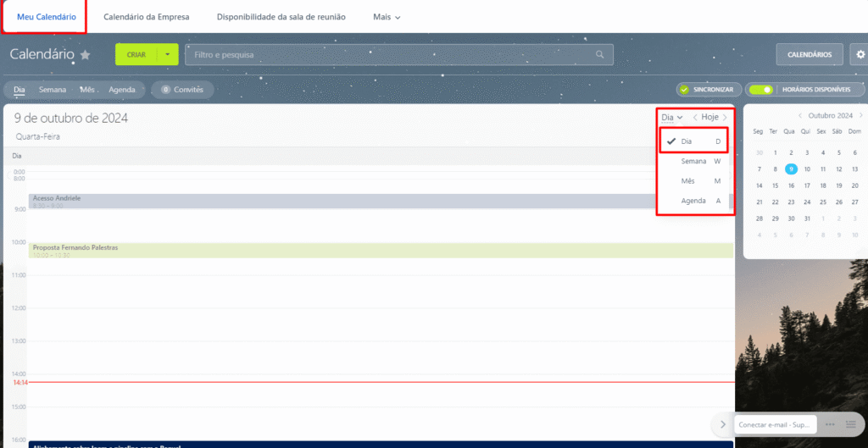Open the Convites counter button

[182, 89]
